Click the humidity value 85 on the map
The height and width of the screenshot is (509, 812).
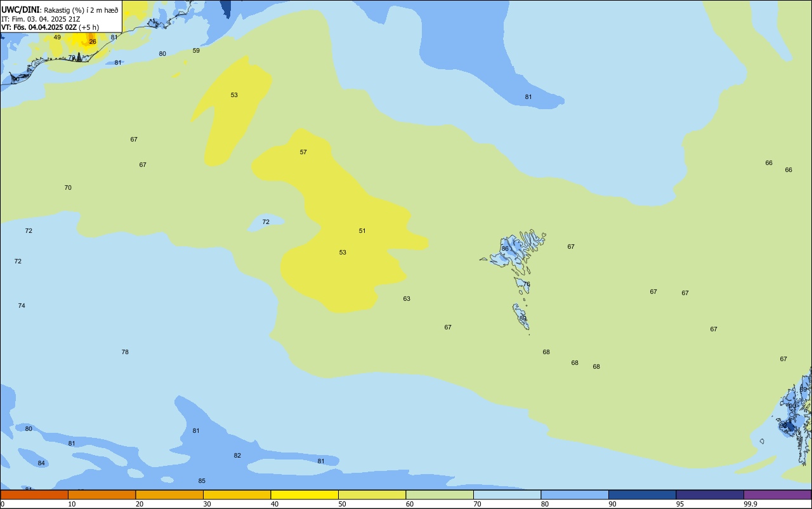tap(202, 481)
